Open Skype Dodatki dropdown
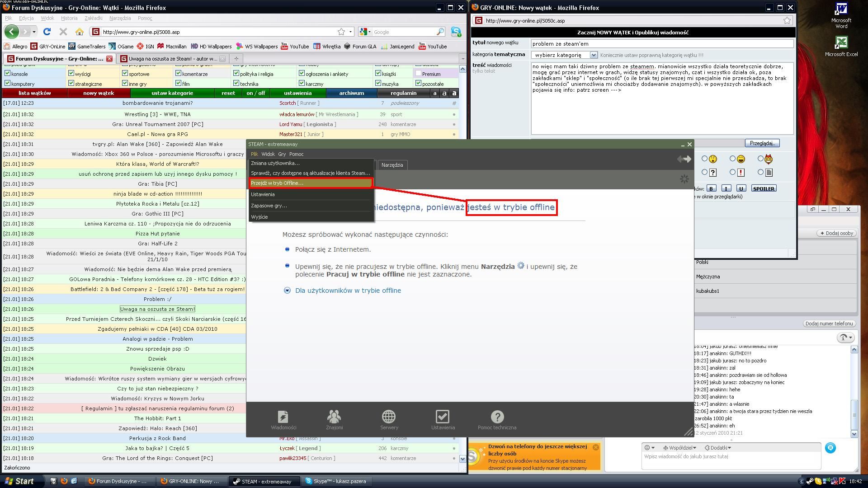Screen dimensions: 868x488 click(718, 448)
